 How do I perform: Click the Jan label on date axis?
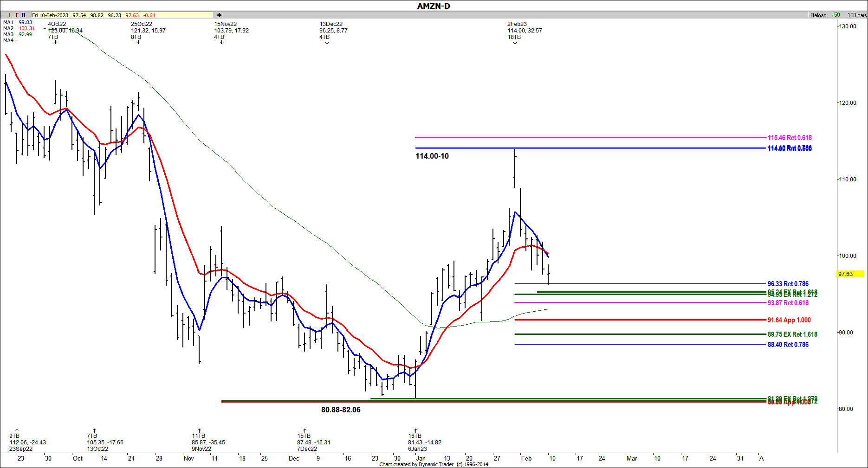pyautogui.click(x=421, y=458)
